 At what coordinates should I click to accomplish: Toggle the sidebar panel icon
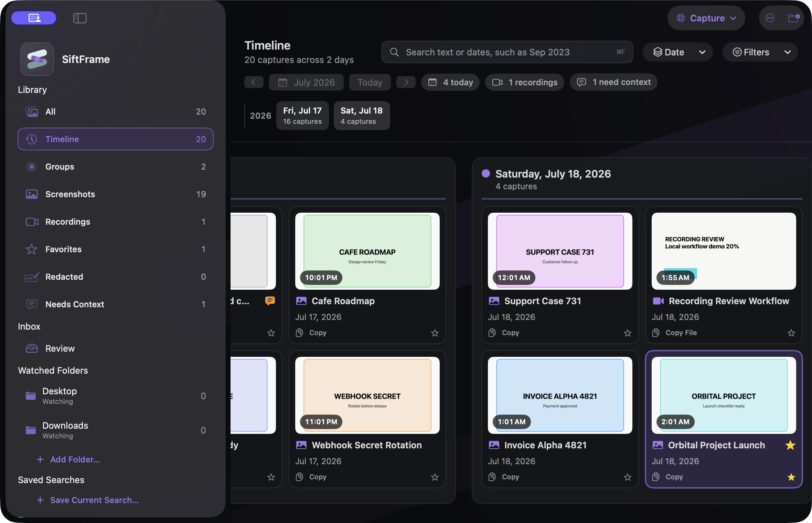click(80, 18)
